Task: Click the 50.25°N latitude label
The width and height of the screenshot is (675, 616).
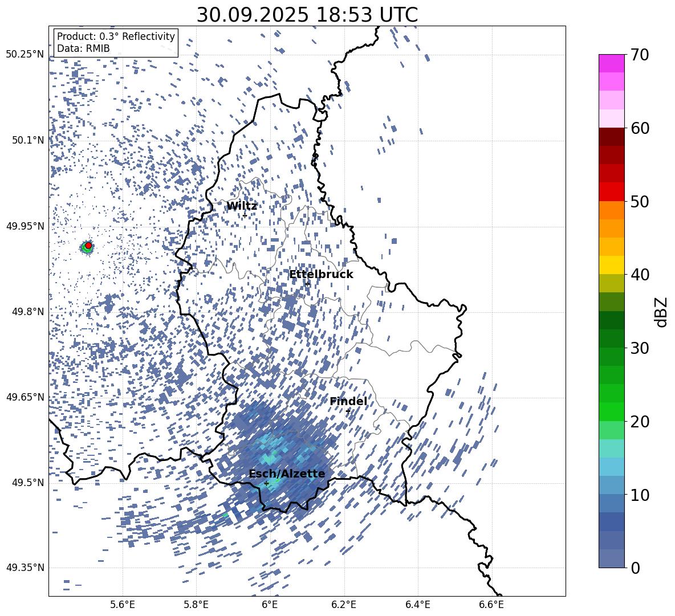Action: click(25, 55)
